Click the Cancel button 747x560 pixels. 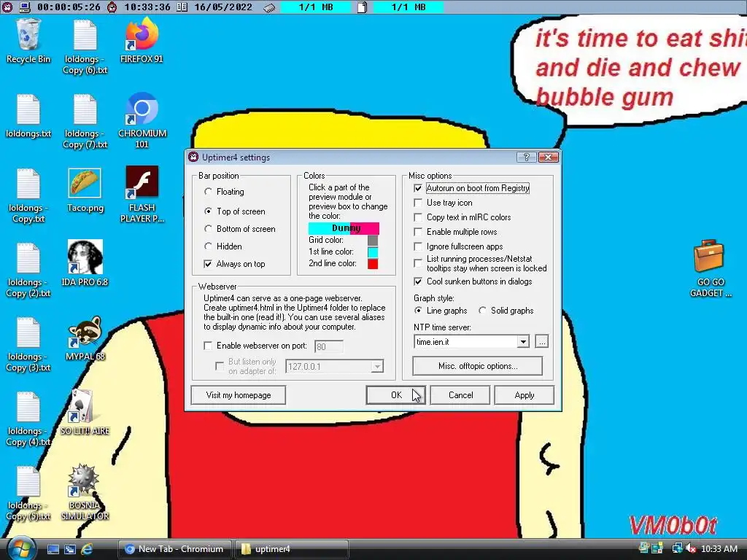(x=460, y=394)
